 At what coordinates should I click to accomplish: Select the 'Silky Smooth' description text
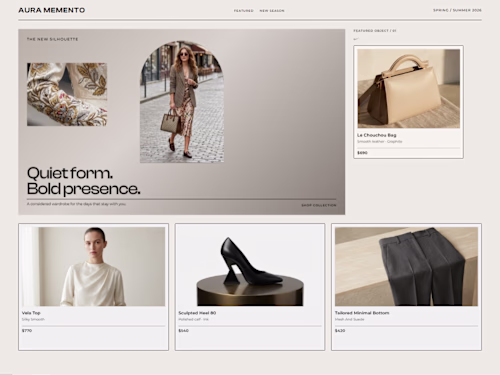[33, 319]
